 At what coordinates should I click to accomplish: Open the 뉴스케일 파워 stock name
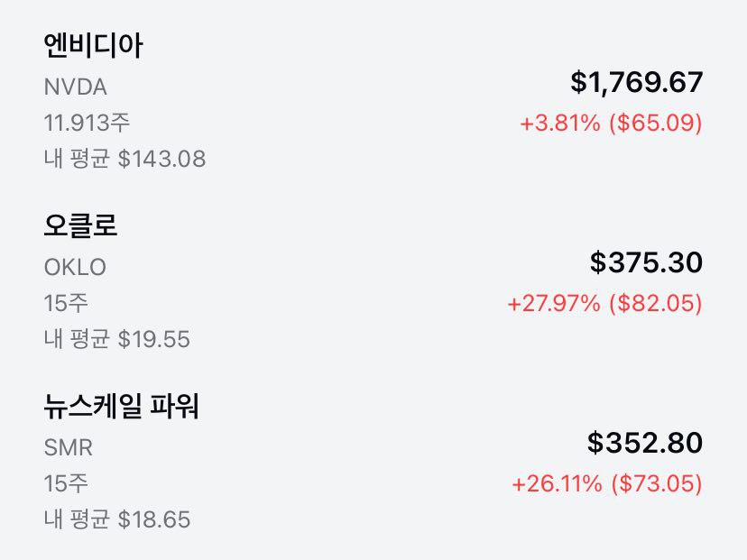pyautogui.click(x=121, y=407)
